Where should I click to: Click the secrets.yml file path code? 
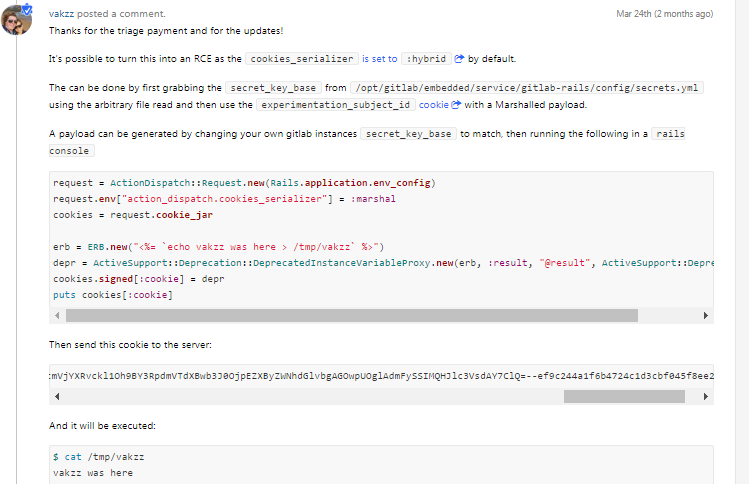click(x=527, y=88)
